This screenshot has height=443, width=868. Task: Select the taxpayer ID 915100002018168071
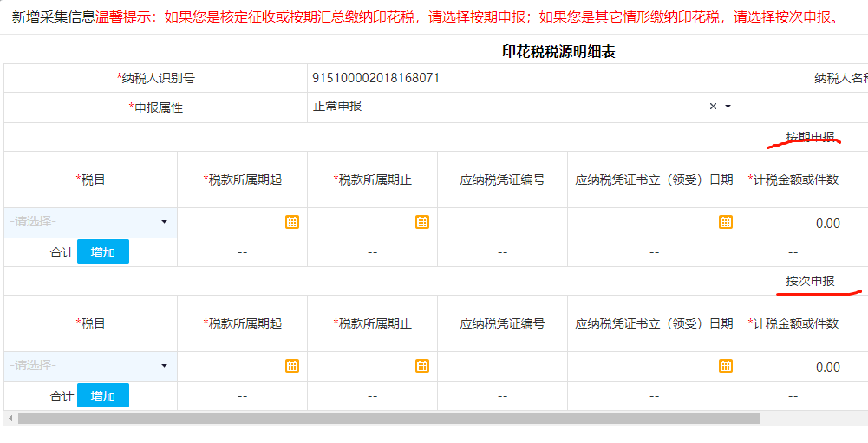(x=375, y=78)
